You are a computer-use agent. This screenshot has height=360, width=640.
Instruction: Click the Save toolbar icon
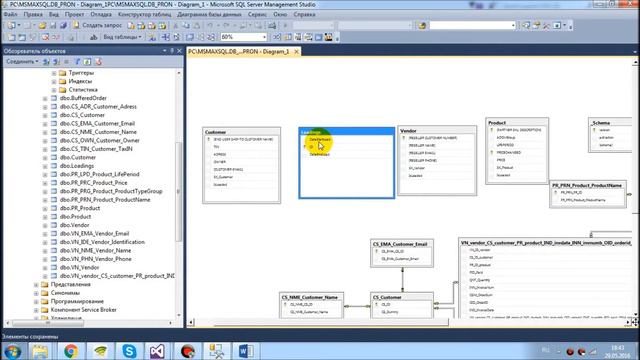coord(53,25)
